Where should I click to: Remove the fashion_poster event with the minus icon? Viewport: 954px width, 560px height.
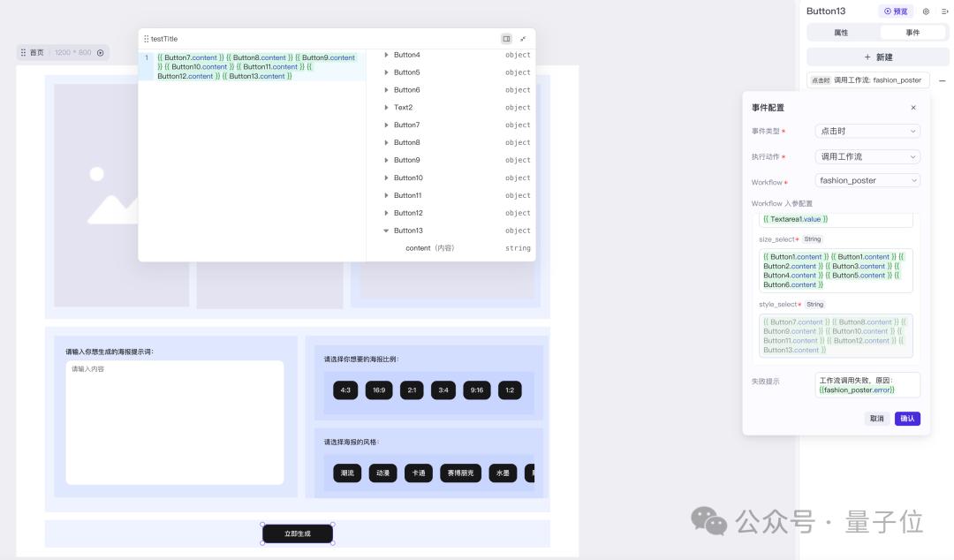pyautogui.click(x=942, y=80)
